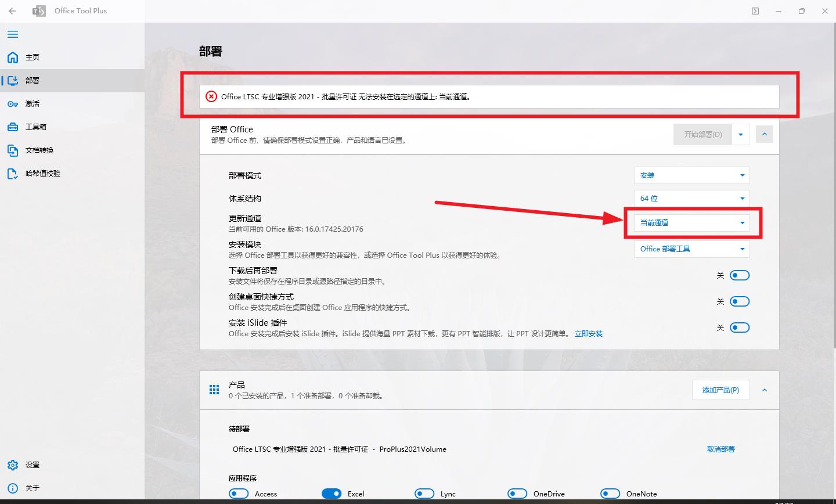The image size is (836, 504).
Task: Disable the Excel application toggle
Action: click(331, 493)
